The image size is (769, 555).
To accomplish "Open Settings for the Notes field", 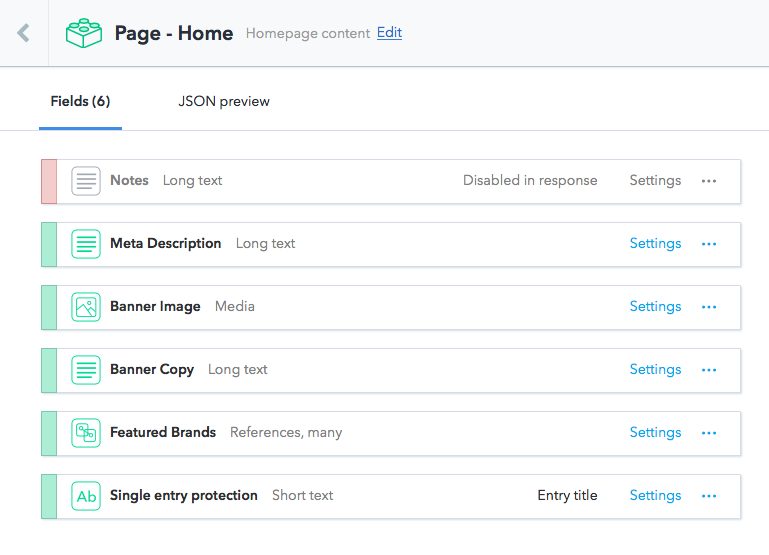I will click(x=655, y=180).
